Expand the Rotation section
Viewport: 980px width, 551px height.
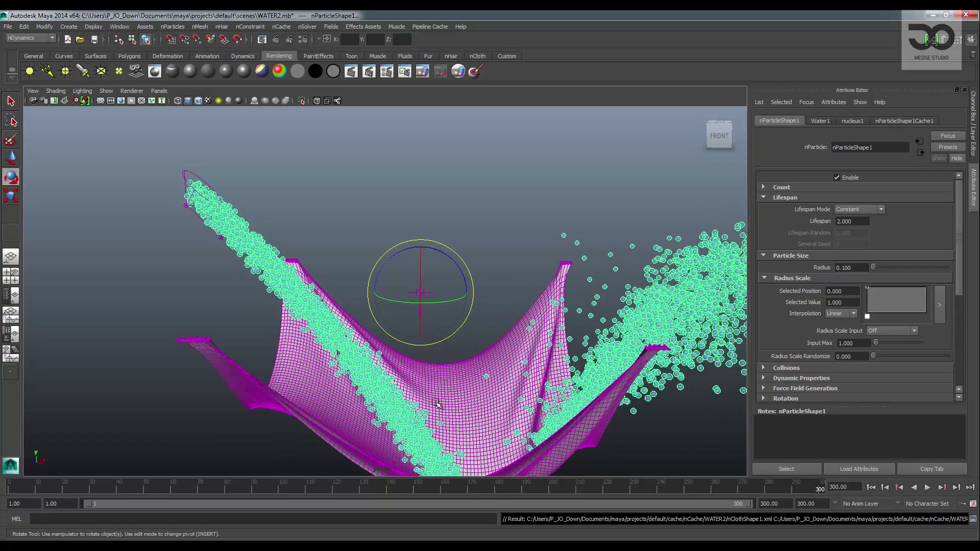tap(855, 398)
